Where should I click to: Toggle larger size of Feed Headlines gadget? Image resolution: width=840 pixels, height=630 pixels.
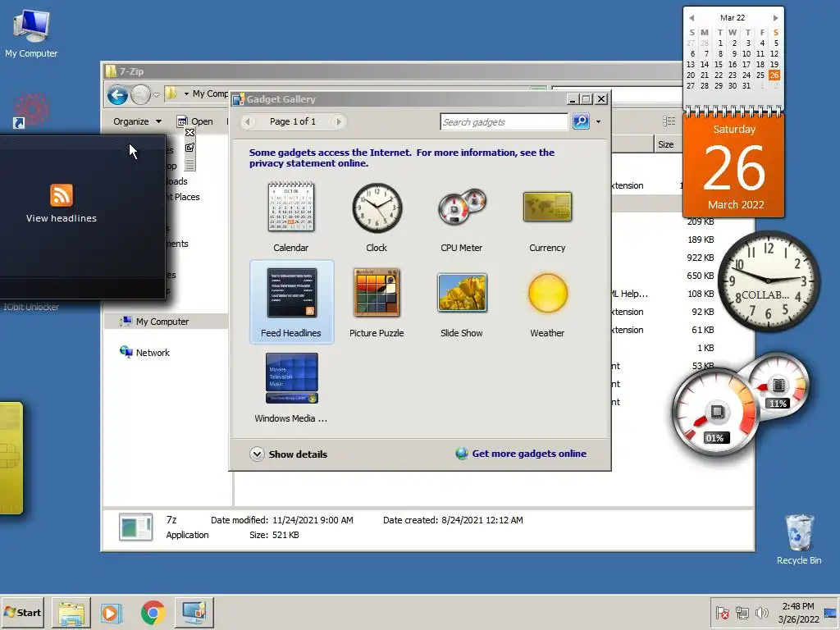(189, 148)
